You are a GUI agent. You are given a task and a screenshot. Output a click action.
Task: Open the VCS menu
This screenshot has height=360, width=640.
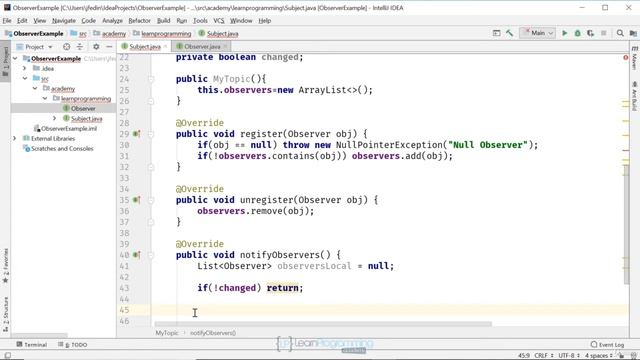click(x=219, y=20)
